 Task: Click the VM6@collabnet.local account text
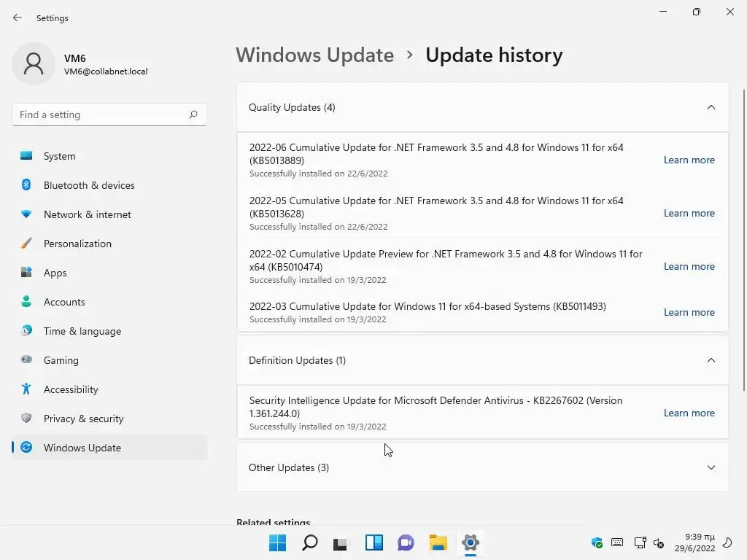click(x=106, y=71)
